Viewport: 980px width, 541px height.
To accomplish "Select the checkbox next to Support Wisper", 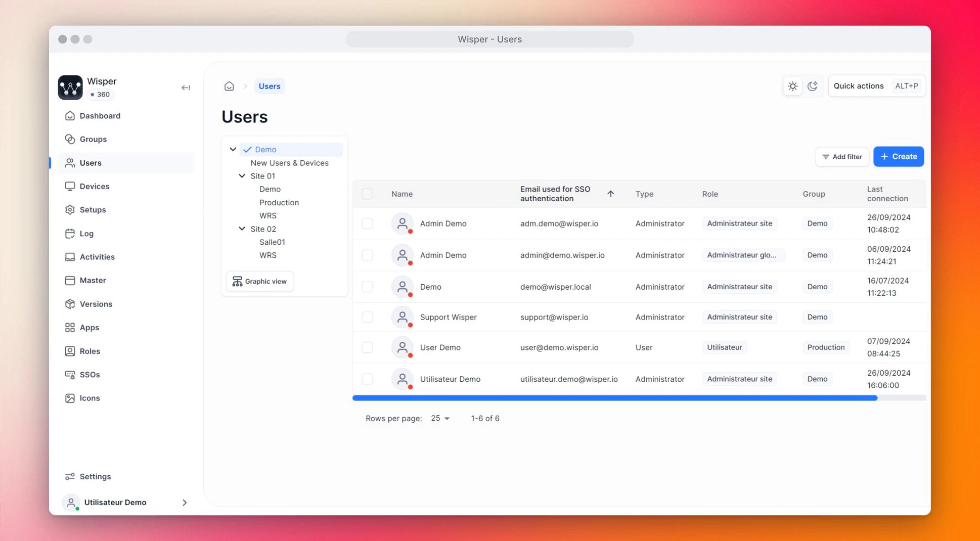I will tap(367, 317).
